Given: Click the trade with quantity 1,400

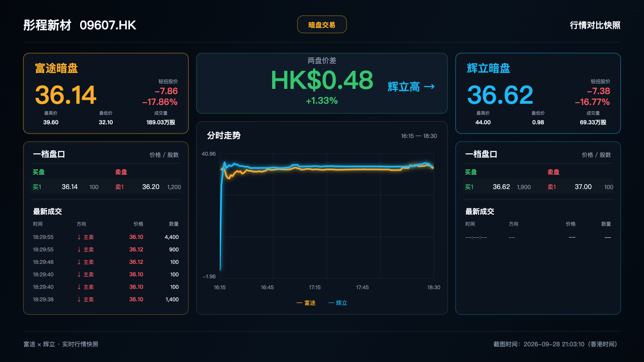Looking at the screenshot, I should pos(106,300).
